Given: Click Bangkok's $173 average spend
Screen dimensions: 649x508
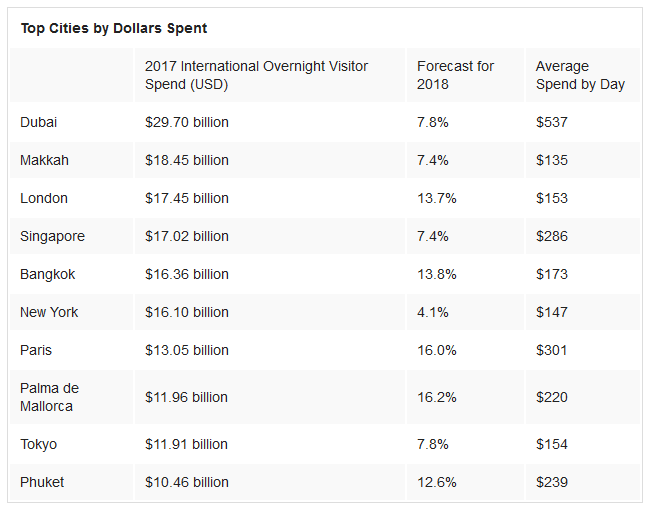Looking at the screenshot, I should pos(551,274).
